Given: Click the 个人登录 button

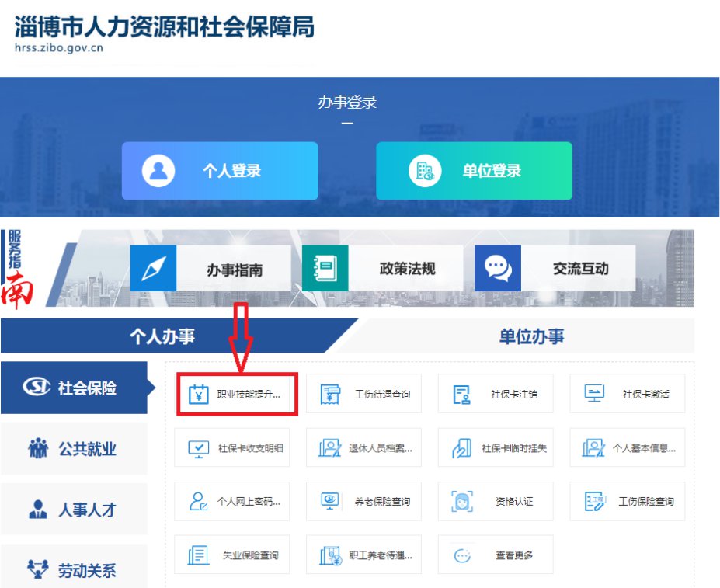Looking at the screenshot, I should [x=220, y=171].
